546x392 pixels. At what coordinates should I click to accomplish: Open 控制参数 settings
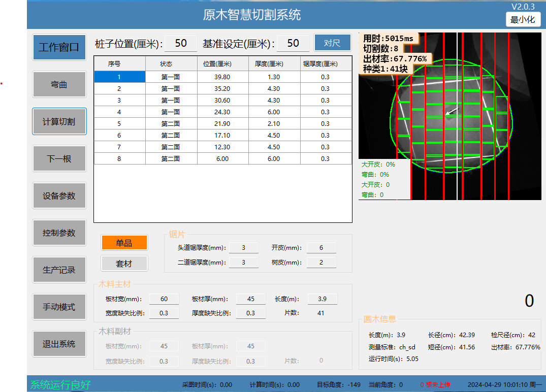(59, 233)
